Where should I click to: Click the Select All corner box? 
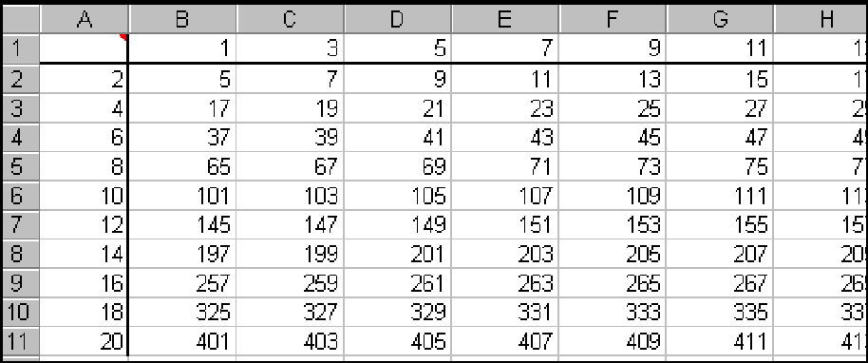[x=21, y=20]
